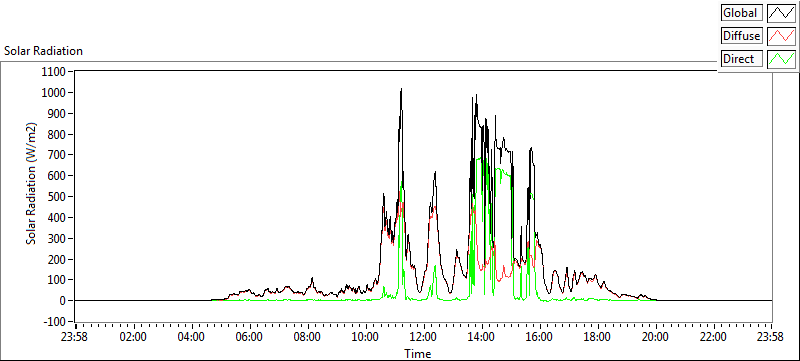The height and width of the screenshot is (361, 800).
Task: Click the 22:00 time axis label
Action: 713,337
